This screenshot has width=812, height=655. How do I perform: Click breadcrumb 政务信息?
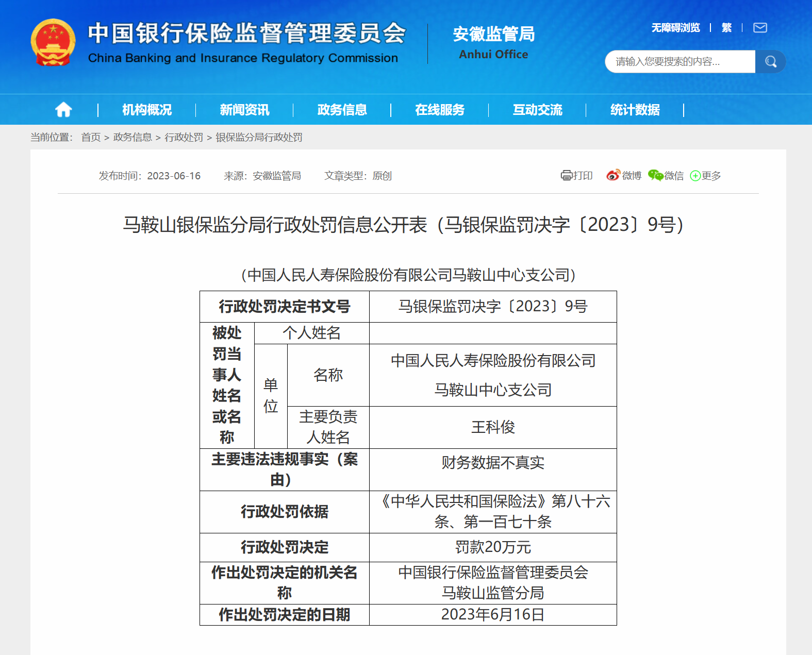(132, 137)
